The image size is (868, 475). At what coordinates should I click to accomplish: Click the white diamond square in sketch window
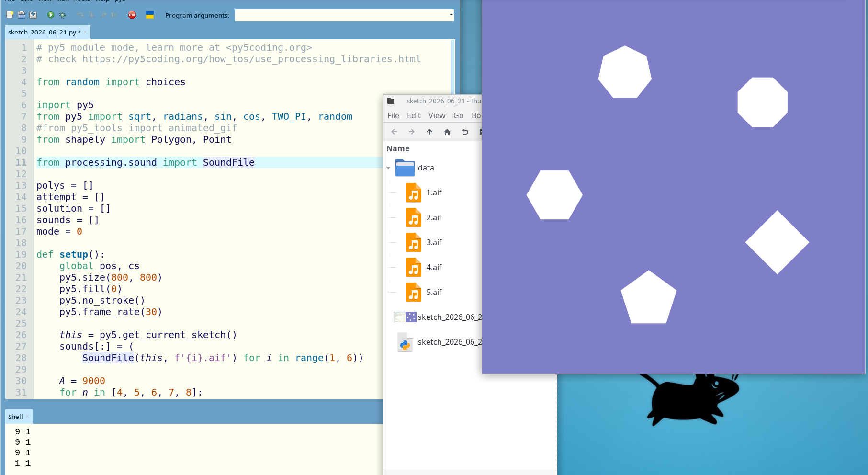point(777,242)
